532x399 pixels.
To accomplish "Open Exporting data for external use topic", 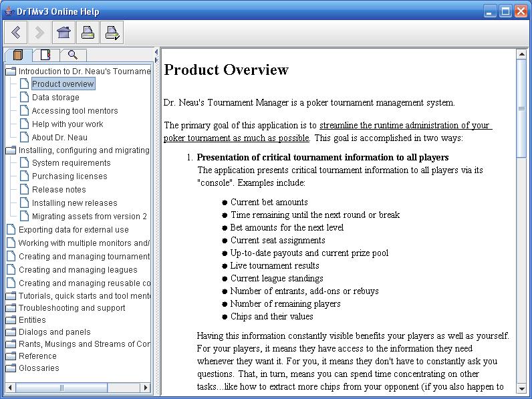I will point(74,230).
